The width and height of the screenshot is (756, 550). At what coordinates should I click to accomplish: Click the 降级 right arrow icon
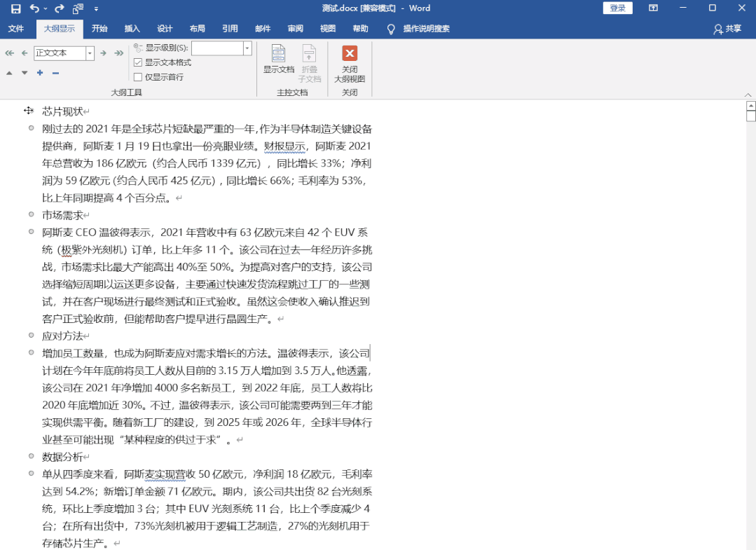coord(102,53)
